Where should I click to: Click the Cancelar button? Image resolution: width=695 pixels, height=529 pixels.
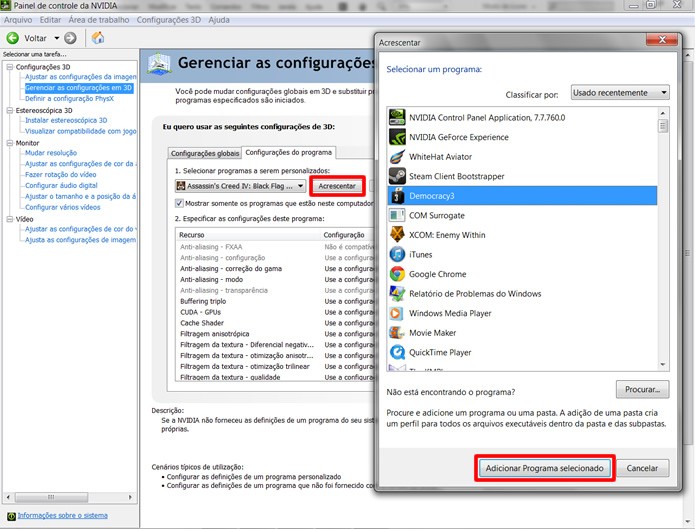(x=642, y=468)
